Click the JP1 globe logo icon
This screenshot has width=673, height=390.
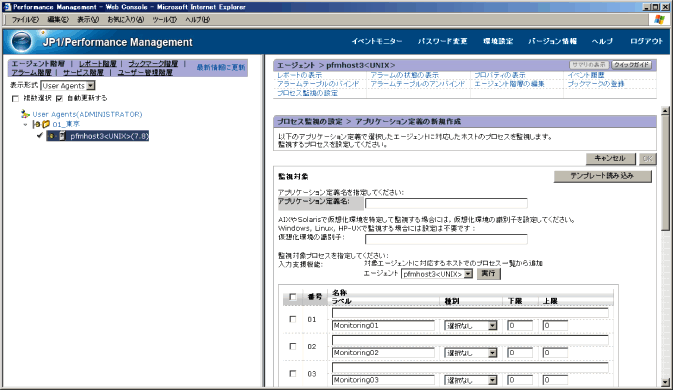(21, 42)
